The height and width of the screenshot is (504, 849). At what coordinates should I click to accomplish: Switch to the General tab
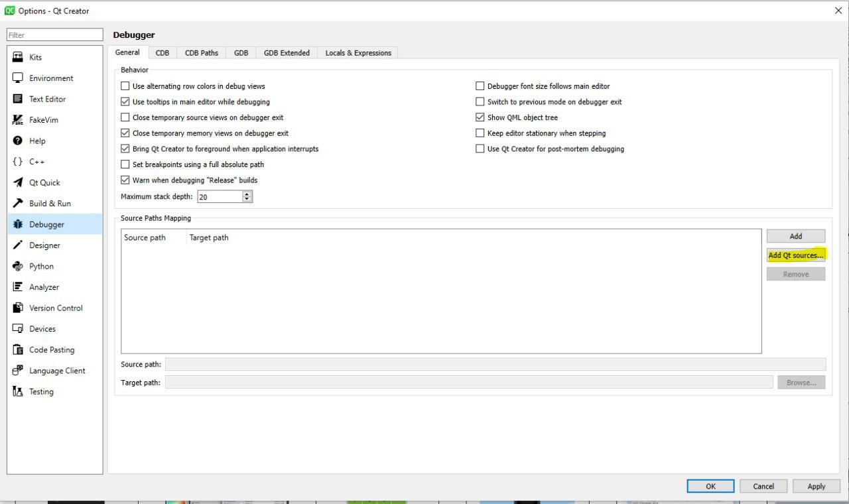point(127,52)
